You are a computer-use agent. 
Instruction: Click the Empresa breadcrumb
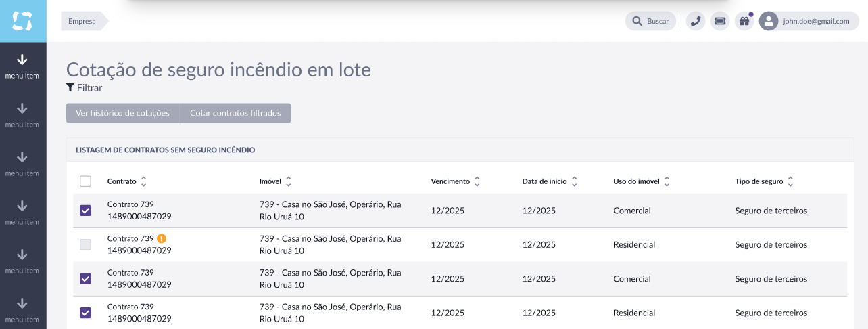(82, 21)
